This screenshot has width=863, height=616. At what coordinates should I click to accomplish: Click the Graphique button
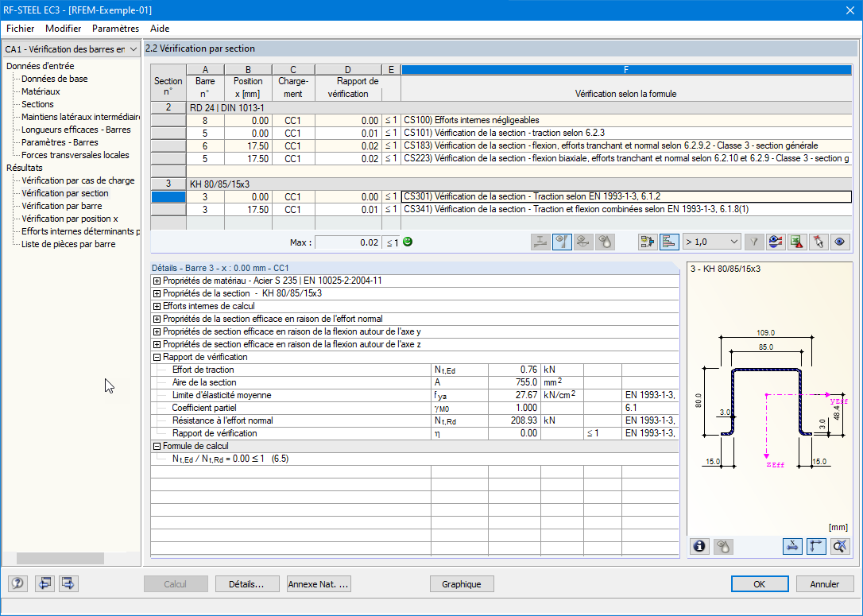(x=462, y=584)
